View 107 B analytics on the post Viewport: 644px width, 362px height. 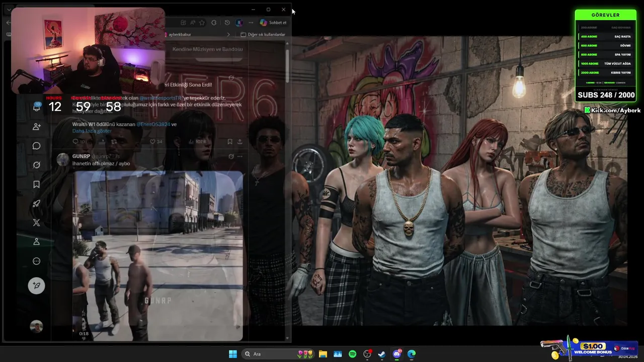pos(198,142)
